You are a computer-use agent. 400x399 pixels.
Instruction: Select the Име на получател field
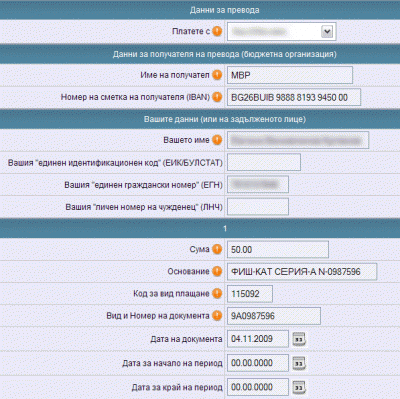coord(290,75)
